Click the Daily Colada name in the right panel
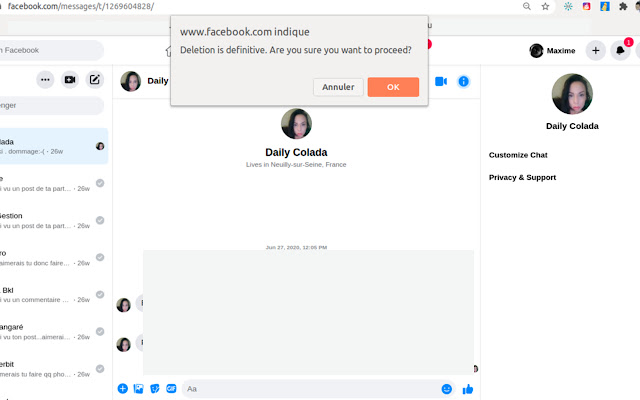 coord(572,126)
